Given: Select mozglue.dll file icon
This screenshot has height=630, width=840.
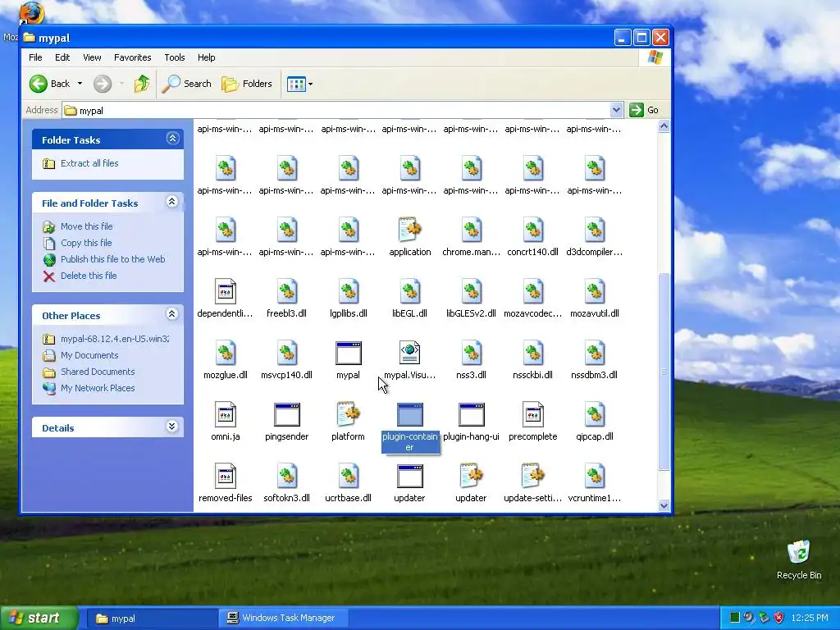Looking at the screenshot, I should pos(225,353).
